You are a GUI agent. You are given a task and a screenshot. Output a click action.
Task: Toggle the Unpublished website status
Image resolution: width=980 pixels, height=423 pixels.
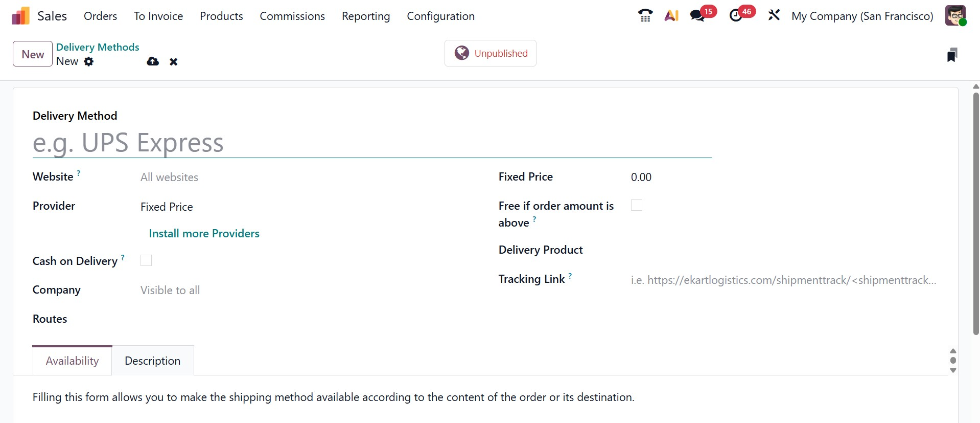(490, 53)
